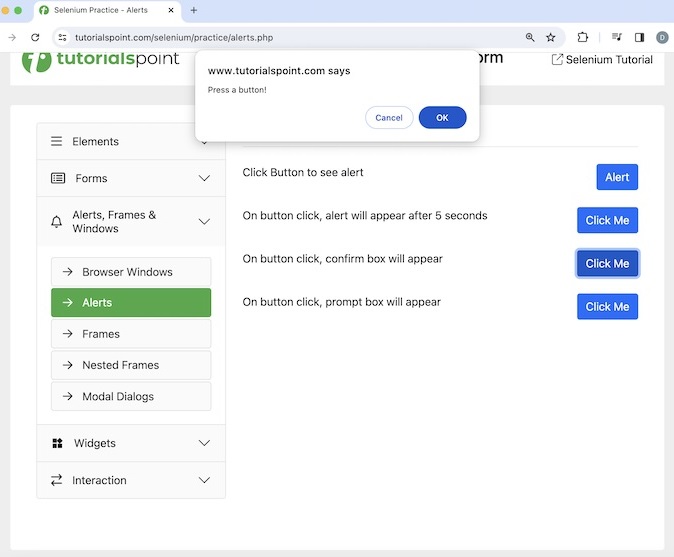Go forward using the forward arrow

tap(12, 37)
